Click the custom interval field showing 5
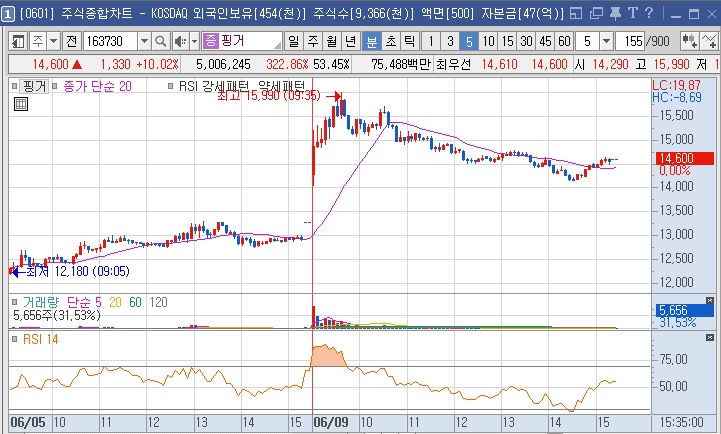 point(588,41)
